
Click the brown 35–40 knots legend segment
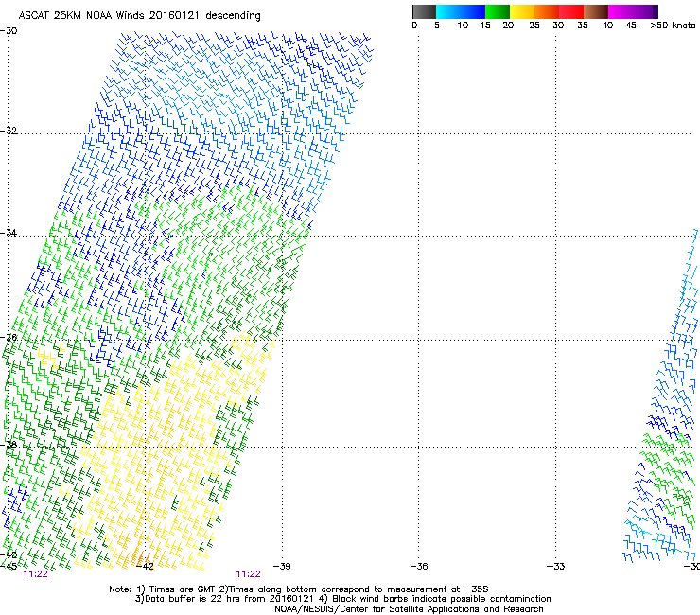(x=596, y=11)
